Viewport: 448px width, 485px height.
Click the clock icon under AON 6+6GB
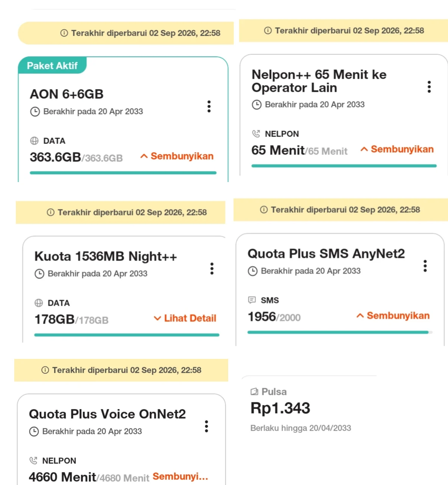click(x=35, y=112)
